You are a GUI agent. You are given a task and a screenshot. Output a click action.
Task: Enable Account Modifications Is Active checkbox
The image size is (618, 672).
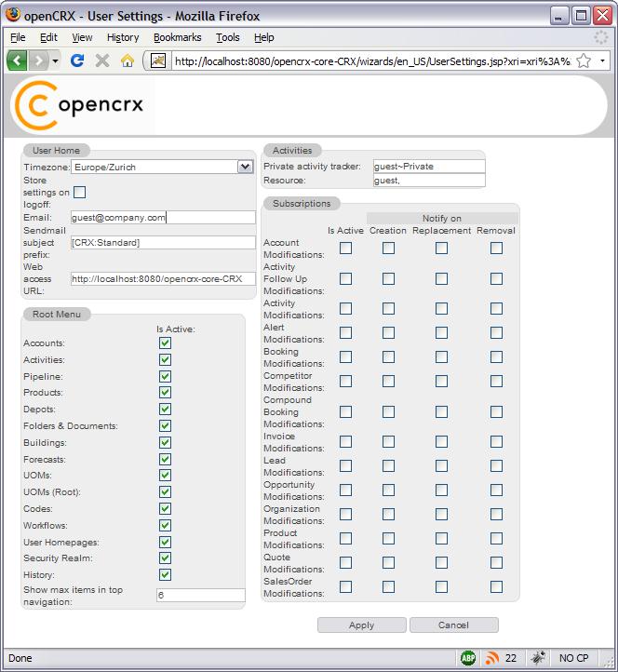345,248
